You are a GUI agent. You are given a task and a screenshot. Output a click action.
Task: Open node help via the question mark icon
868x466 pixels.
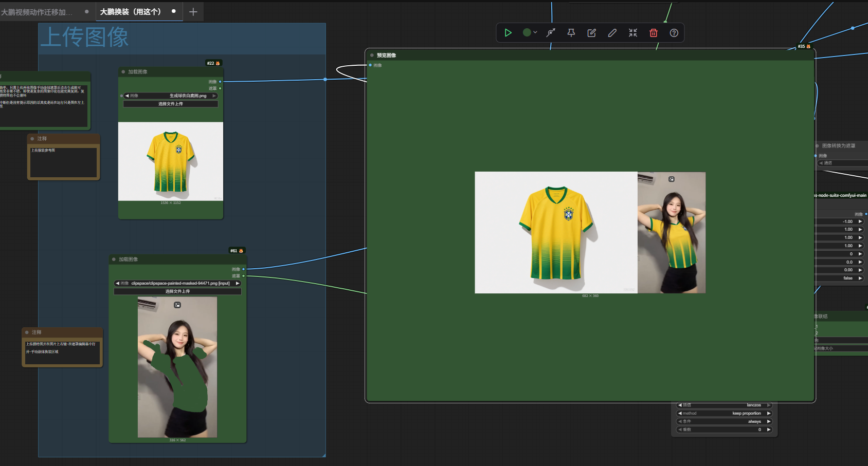click(x=674, y=33)
